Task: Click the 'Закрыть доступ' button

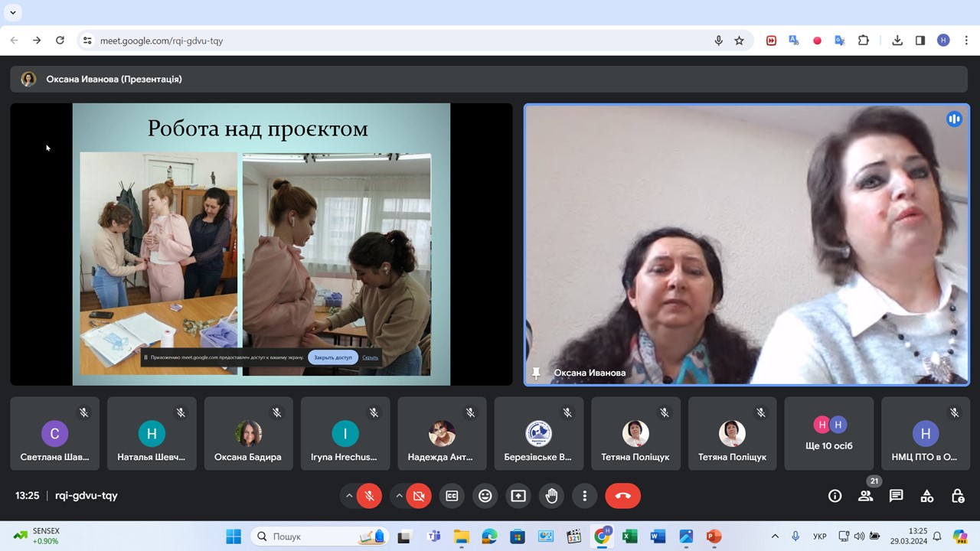Action: [332, 357]
